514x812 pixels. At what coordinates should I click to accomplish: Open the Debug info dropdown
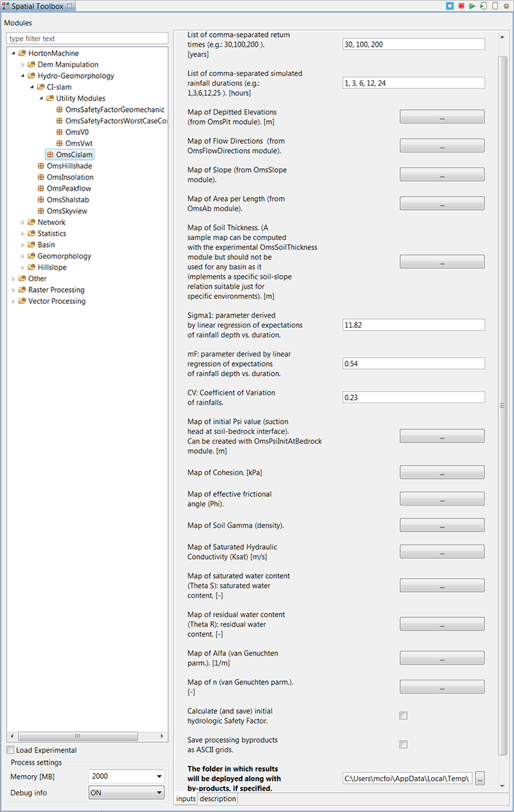click(x=160, y=793)
